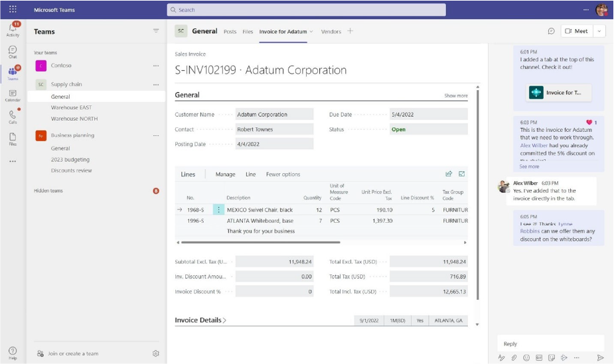Screen dimensions: 614x364
Task: Open the Warehouse NORTH channel
Action: [74, 119]
